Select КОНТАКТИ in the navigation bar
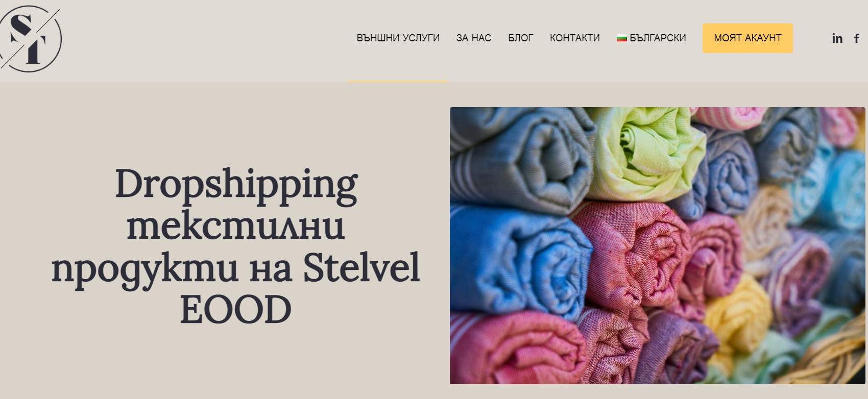This screenshot has height=399, width=868. (575, 38)
